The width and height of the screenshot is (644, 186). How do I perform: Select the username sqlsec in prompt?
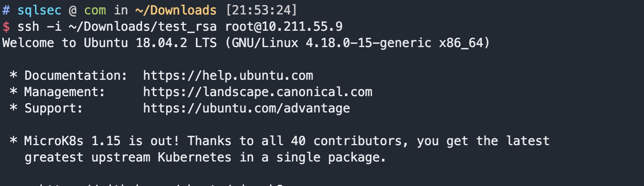coord(39,10)
